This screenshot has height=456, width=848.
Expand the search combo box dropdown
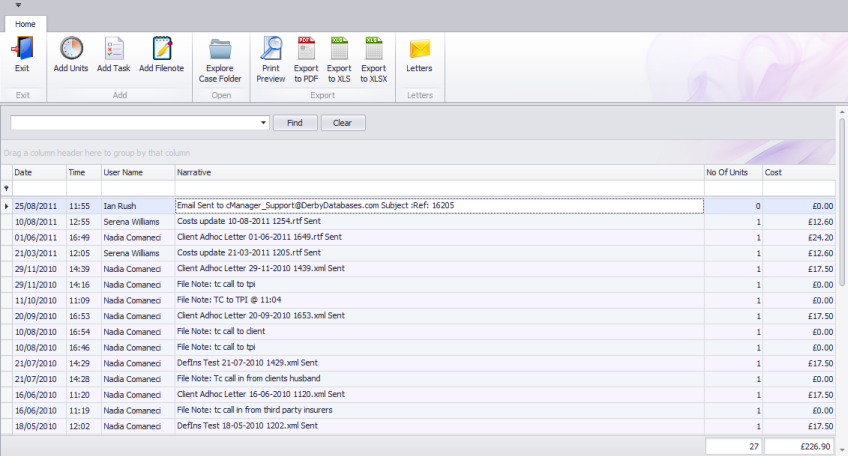click(x=264, y=123)
